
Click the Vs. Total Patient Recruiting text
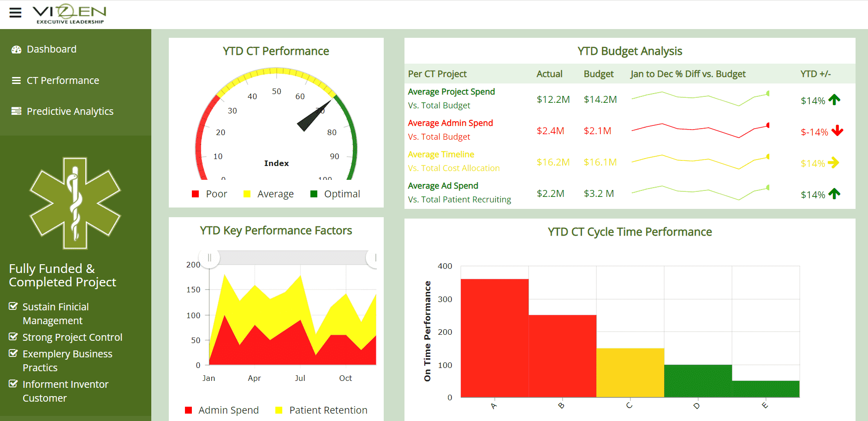(x=459, y=200)
